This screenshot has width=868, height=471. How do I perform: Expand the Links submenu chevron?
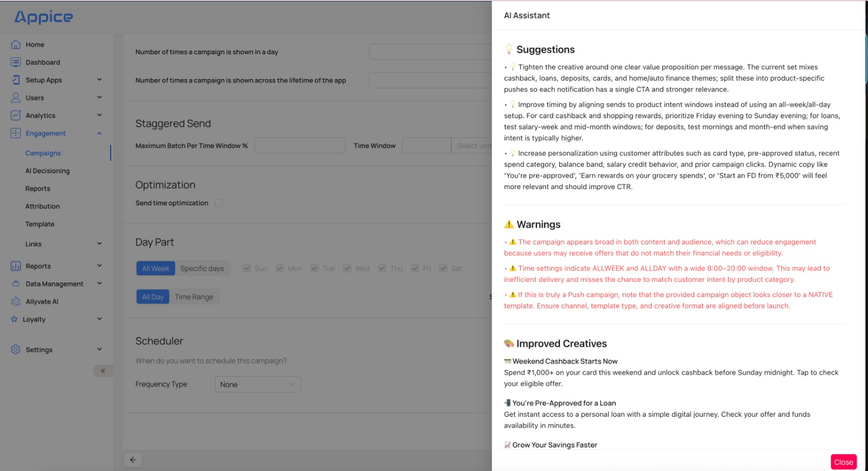tap(99, 244)
